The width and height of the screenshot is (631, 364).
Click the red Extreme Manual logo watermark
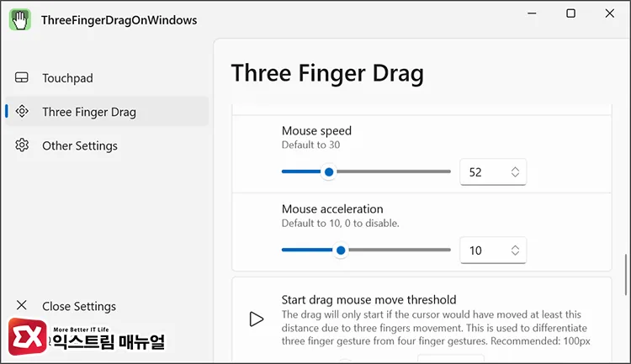pos(28,336)
